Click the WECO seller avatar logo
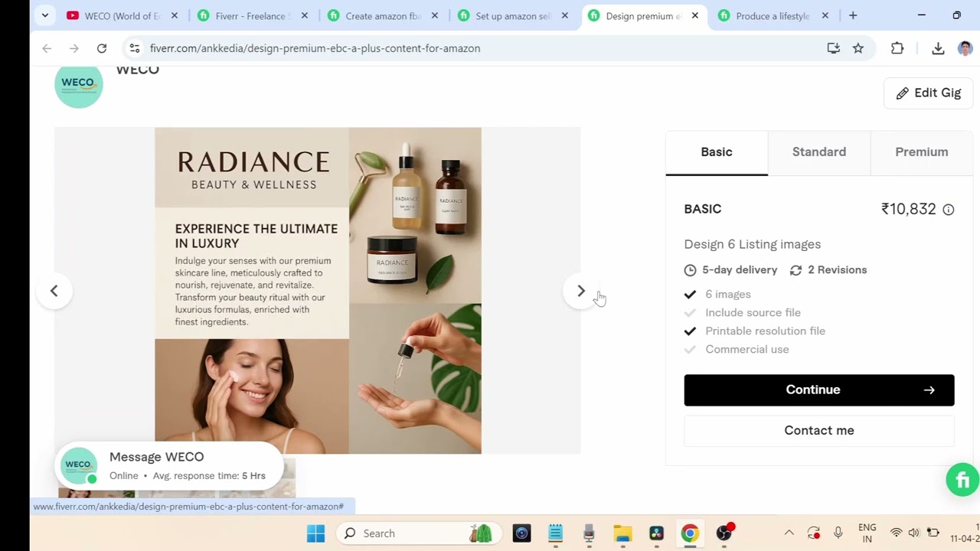Viewport: 980px width, 551px height. pyautogui.click(x=79, y=84)
